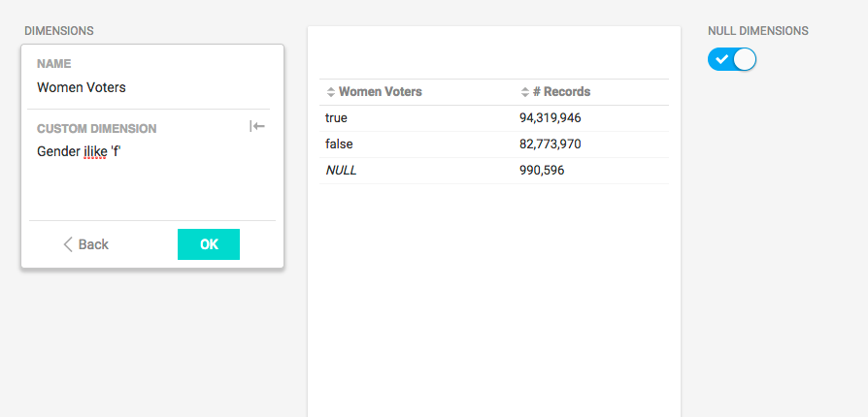Edit the Name field containing Women Voters
Image resolution: width=868 pixels, height=417 pixels.
(x=82, y=87)
